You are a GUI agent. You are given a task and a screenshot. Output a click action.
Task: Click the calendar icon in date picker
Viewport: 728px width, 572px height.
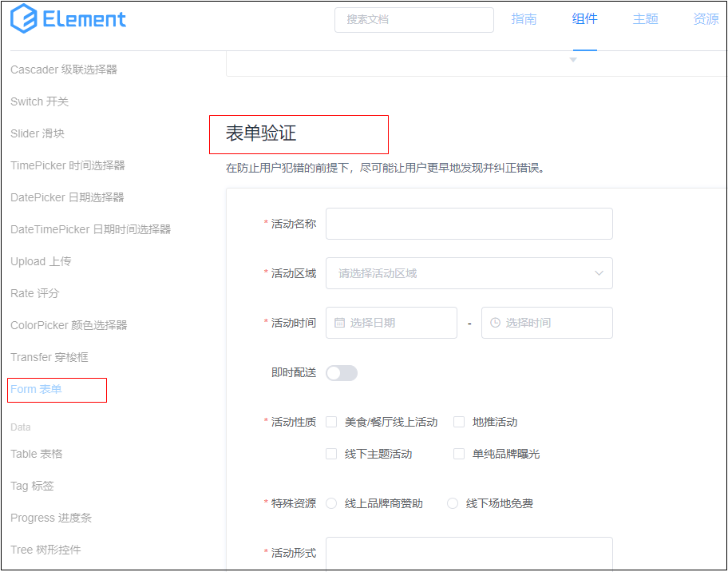click(339, 323)
